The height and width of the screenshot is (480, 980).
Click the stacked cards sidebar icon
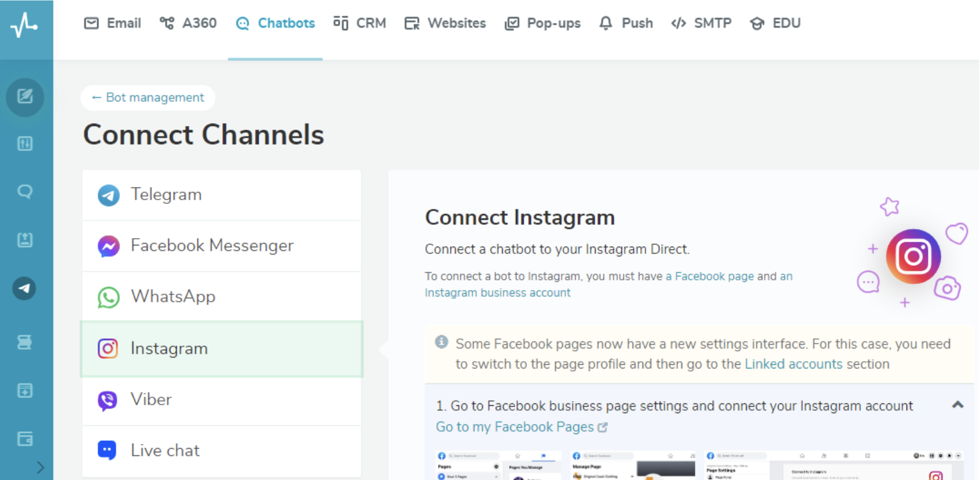pos(25,342)
